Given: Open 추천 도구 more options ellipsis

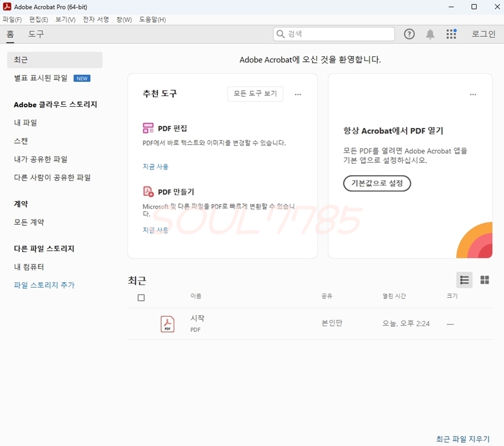Looking at the screenshot, I should point(298,94).
